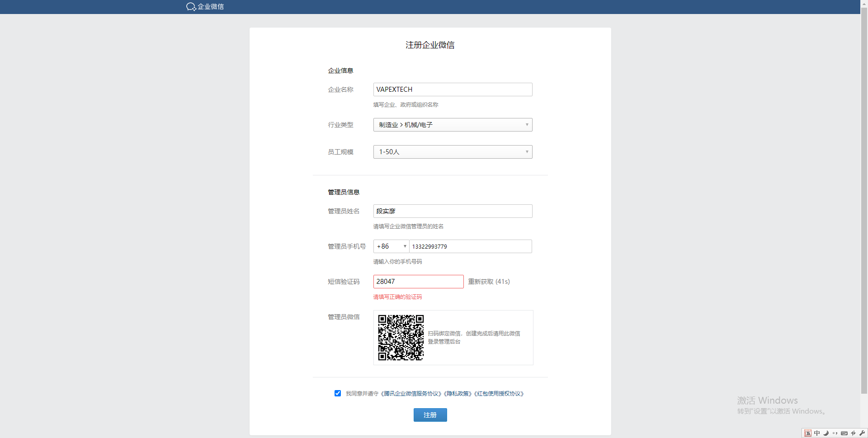The width and height of the screenshot is (868, 438).
Task: Open the 隐私政策 privacy policy link
Action: pos(459,394)
